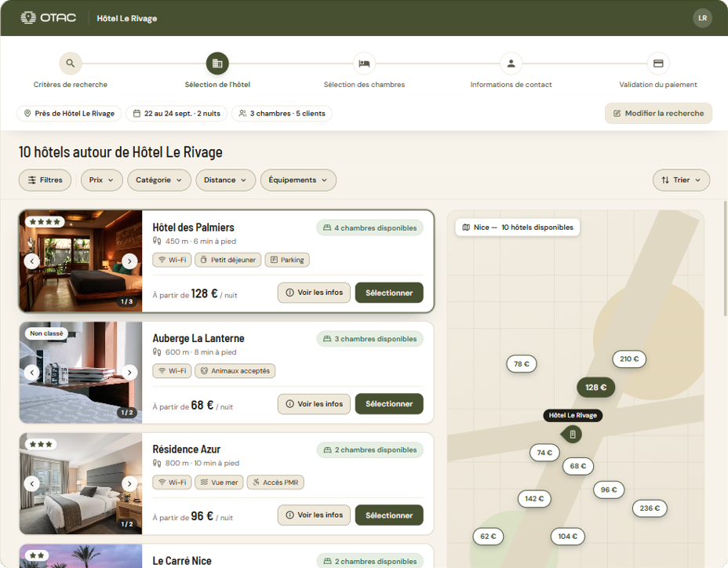Click the Hôtel Le Rivage map marker icon

click(573, 435)
